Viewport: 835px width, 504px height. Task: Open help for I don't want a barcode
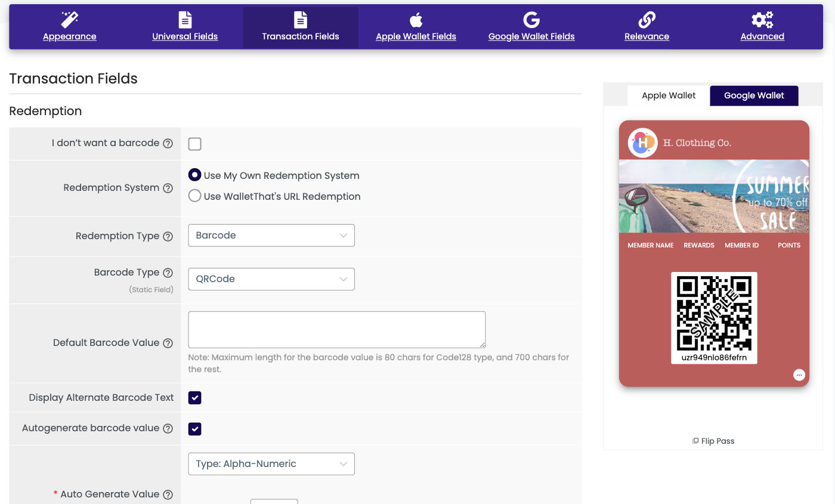pos(168,143)
